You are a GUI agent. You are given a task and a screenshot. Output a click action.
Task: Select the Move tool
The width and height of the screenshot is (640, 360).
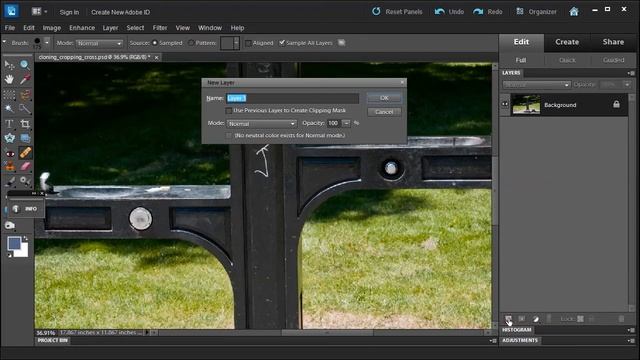point(9,64)
